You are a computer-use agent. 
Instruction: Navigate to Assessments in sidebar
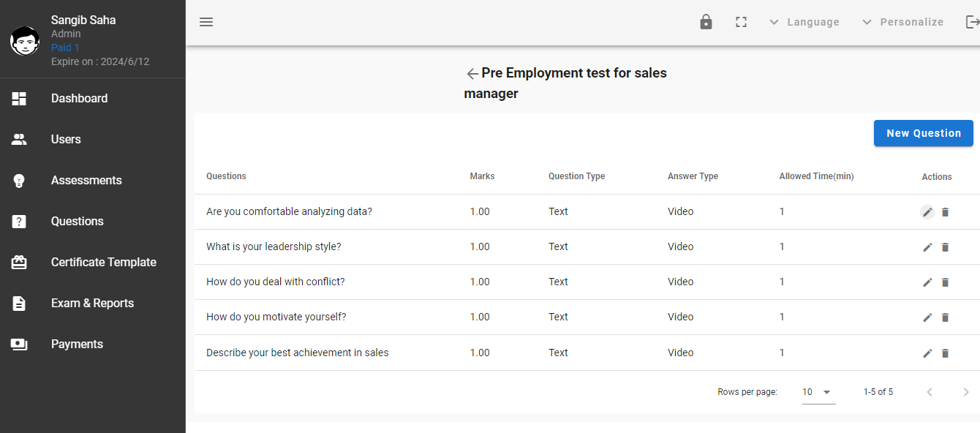[86, 181]
